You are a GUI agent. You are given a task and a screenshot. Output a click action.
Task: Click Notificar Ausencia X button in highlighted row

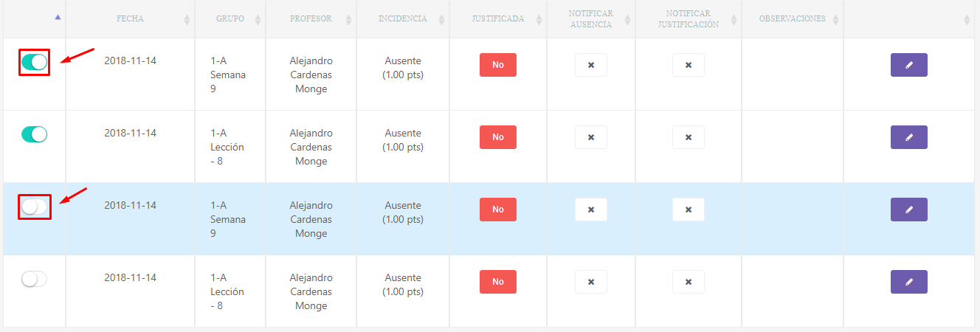[x=591, y=210]
